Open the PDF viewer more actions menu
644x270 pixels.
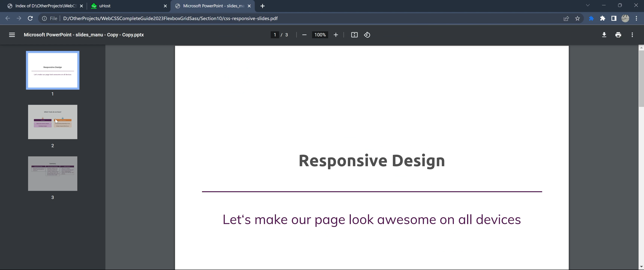pos(632,35)
